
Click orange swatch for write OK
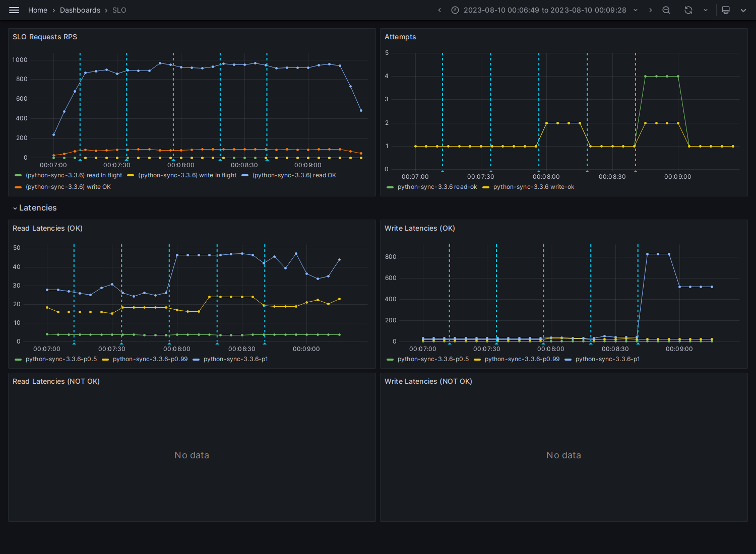(18, 187)
